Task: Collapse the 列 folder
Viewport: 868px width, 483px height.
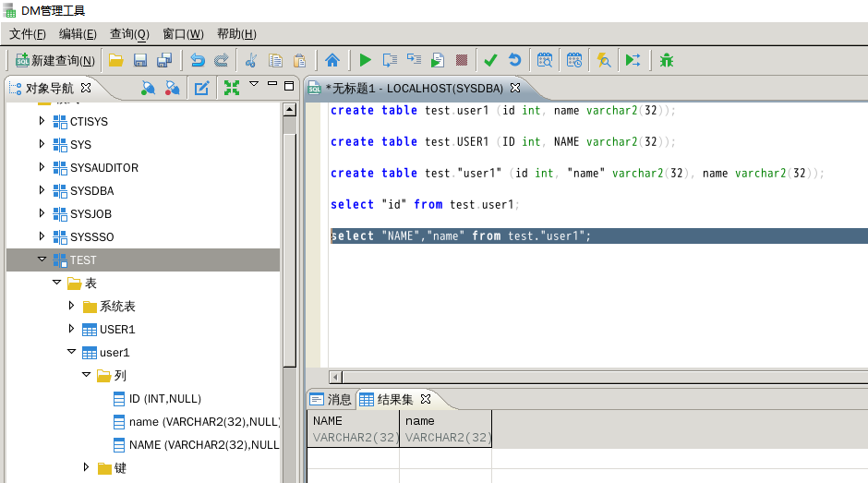Action: (87, 375)
